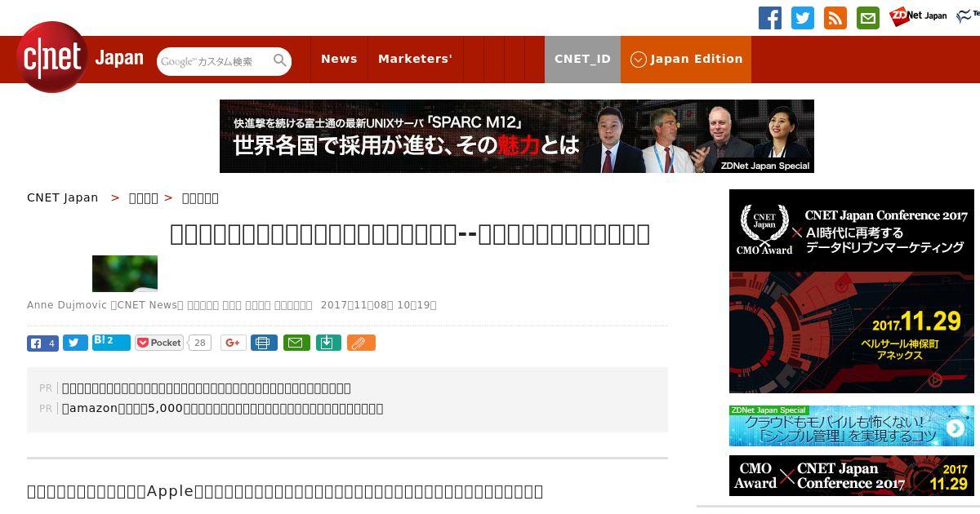The width and height of the screenshot is (980, 514).
Task: Open the green newsletter mail icon in header
Action: tap(868, 18)
